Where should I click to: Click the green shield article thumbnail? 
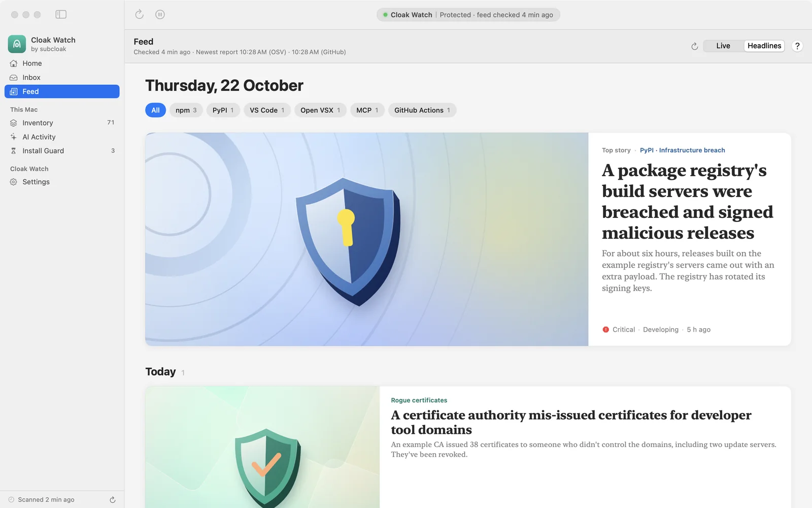click(262, 447)
